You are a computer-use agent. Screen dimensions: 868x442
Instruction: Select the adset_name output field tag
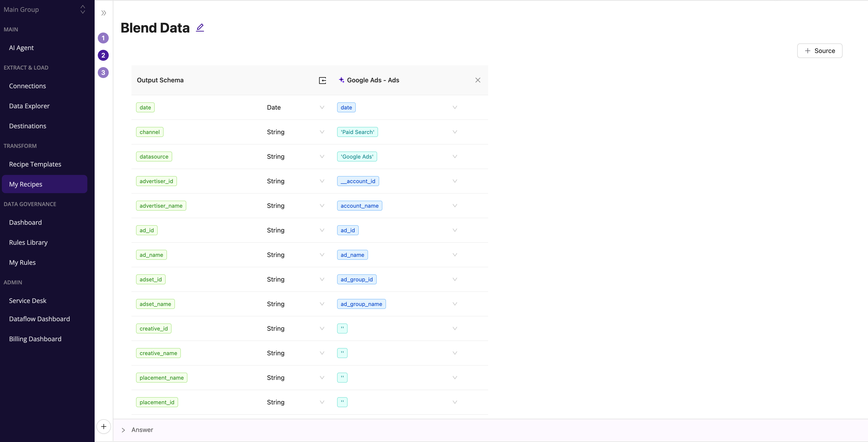[155, 304]
